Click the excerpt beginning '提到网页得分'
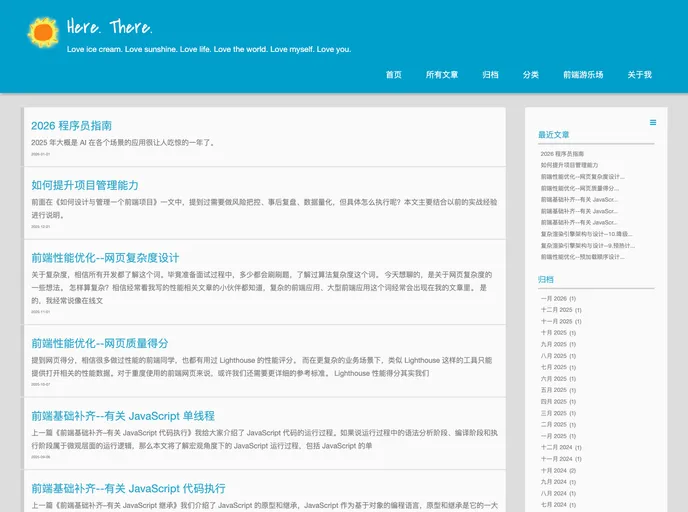The width and height of the screenshot is (688, 512). 262,367
